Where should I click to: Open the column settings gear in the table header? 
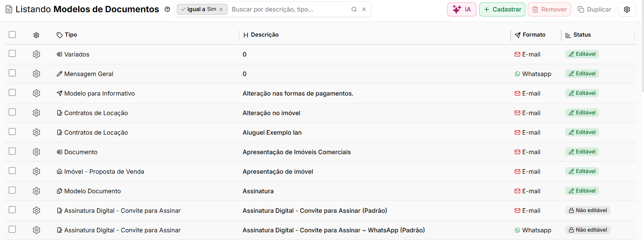pyautogui.click(x=36, y=35)
